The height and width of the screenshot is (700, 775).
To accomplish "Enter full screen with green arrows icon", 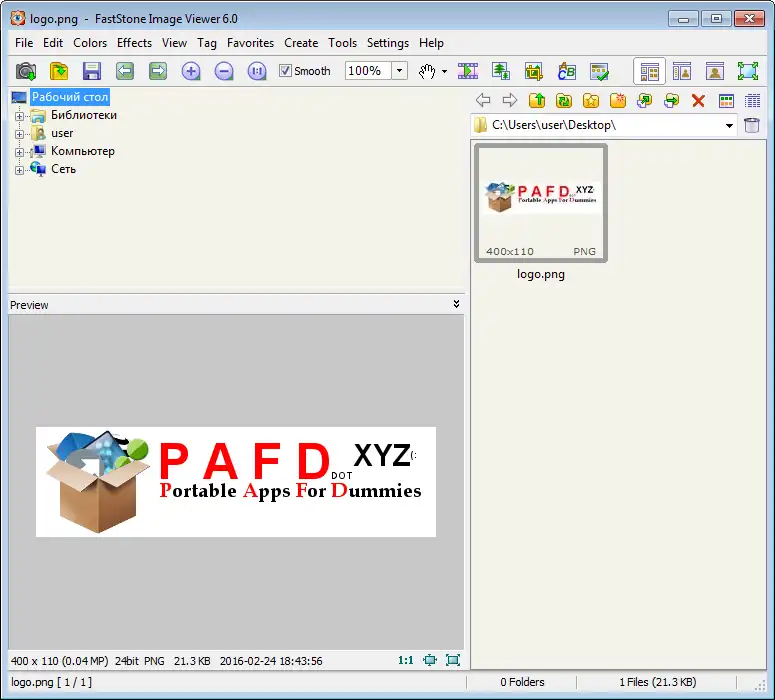I will [x=748, y=71].
